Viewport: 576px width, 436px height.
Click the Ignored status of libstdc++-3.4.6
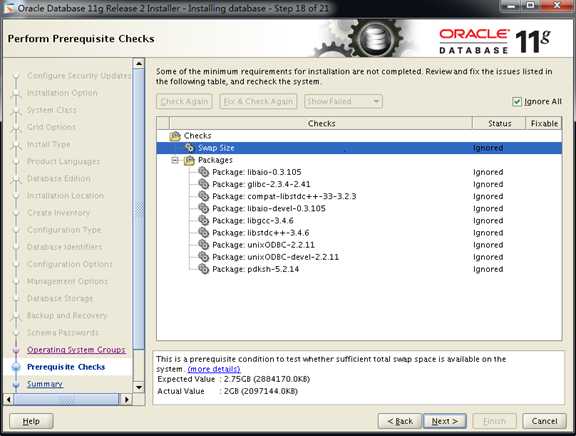(x=488, y=233)
